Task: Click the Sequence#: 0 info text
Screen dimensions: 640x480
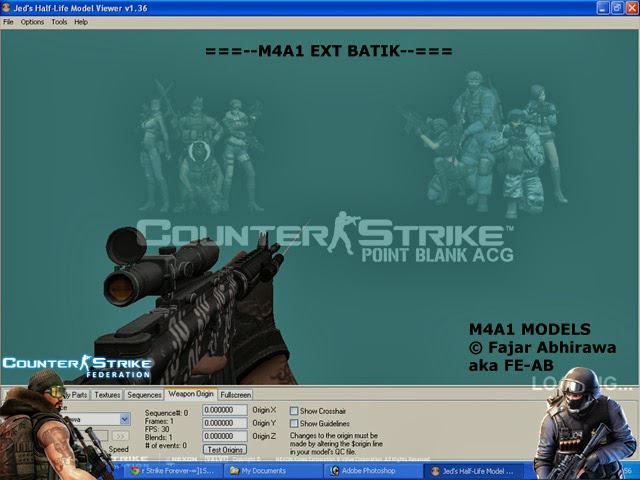Action: (167, 413)
